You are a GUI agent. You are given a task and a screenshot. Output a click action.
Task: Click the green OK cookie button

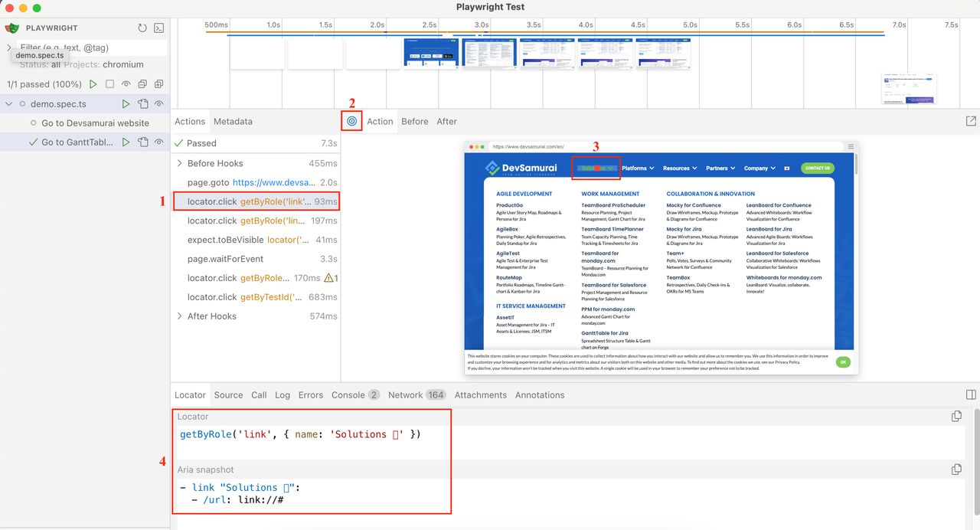click(x=843, y=362)
